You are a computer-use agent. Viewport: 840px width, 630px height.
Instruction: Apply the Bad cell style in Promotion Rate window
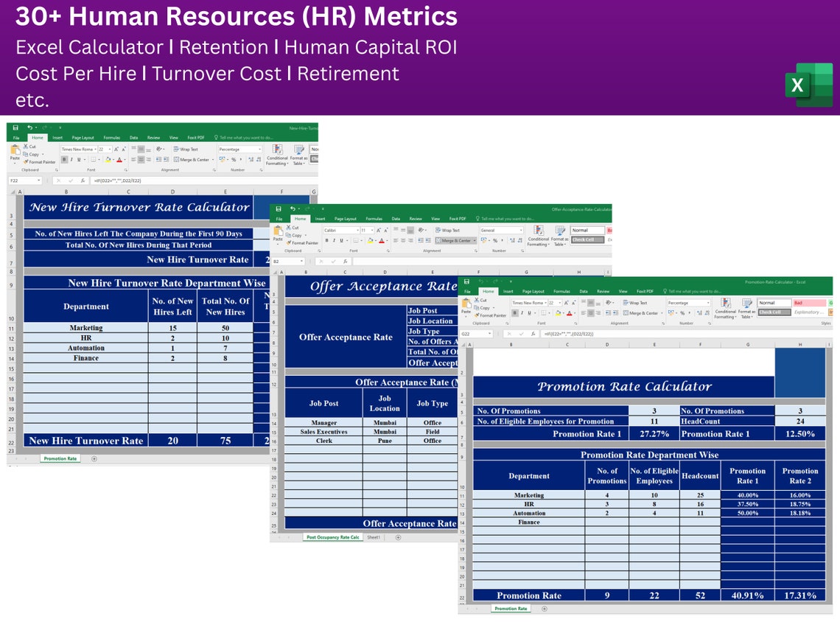(x=809, y=303)
